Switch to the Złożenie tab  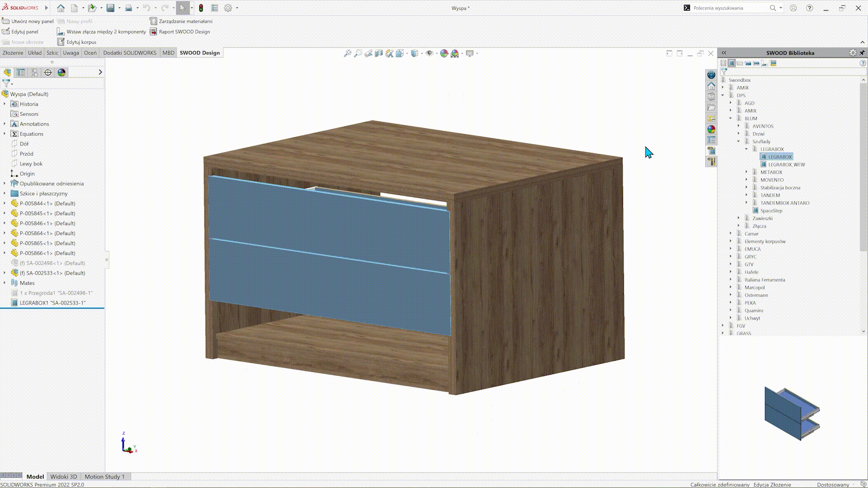[x=13, y=53]
